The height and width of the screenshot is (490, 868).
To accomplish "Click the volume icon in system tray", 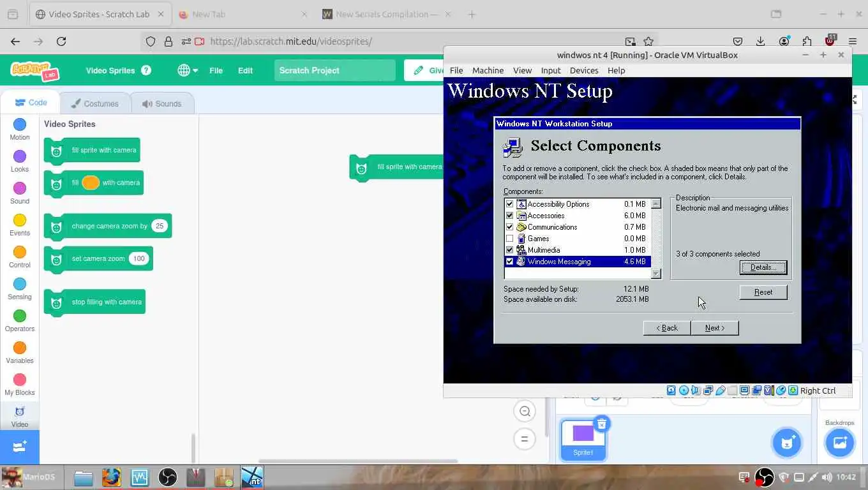I will [827, 477].
